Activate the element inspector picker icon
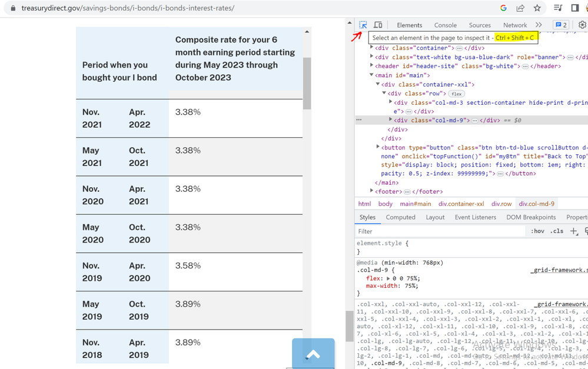The width and height of the screenshot is (588, 369). (x=363, y=25)
